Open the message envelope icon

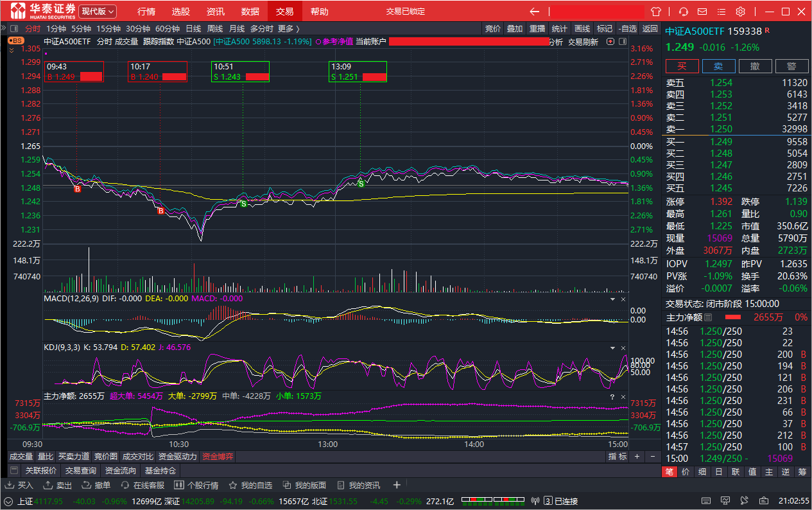(x=703, y=12)
